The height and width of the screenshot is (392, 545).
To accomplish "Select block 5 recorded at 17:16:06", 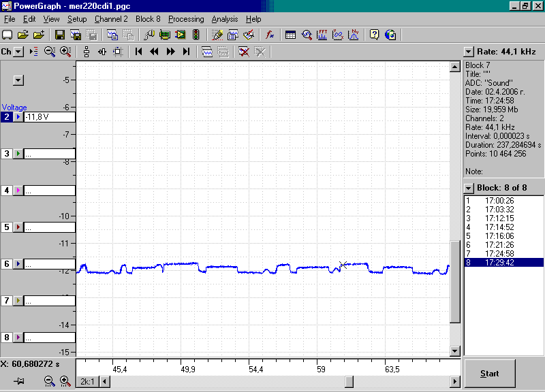I will (x=503, y=236).
